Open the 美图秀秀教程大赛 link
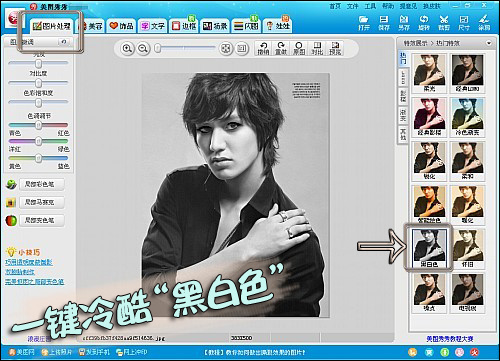The width and height of the screenshot is (500, 361). coord(450,339)
